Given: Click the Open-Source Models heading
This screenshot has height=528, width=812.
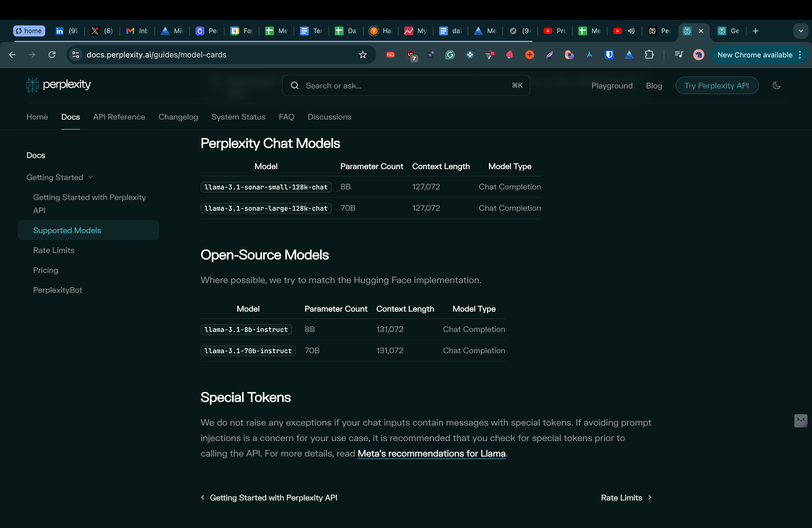Looking at the screenshot, I should click(264, 255).
